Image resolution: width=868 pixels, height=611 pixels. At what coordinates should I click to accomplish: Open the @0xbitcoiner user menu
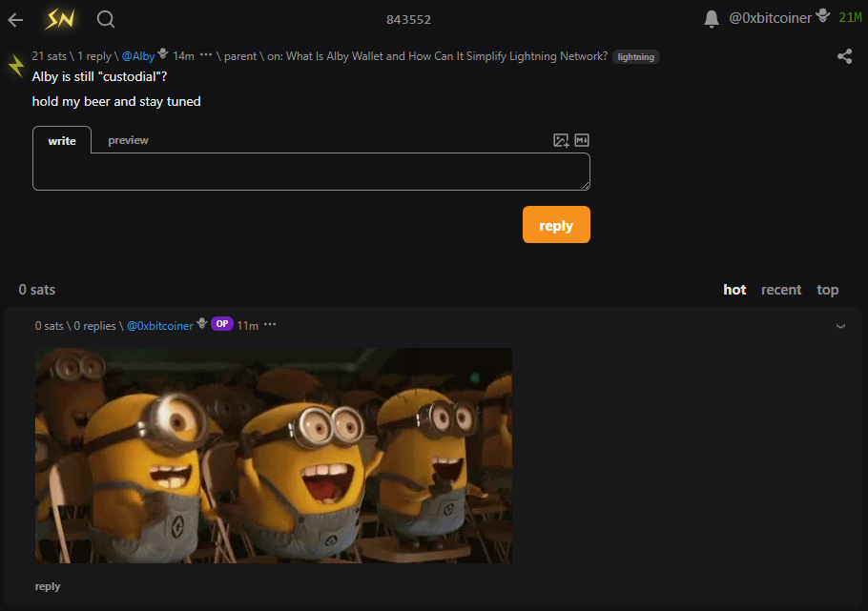pyautogui.click(x=770, y=18)
